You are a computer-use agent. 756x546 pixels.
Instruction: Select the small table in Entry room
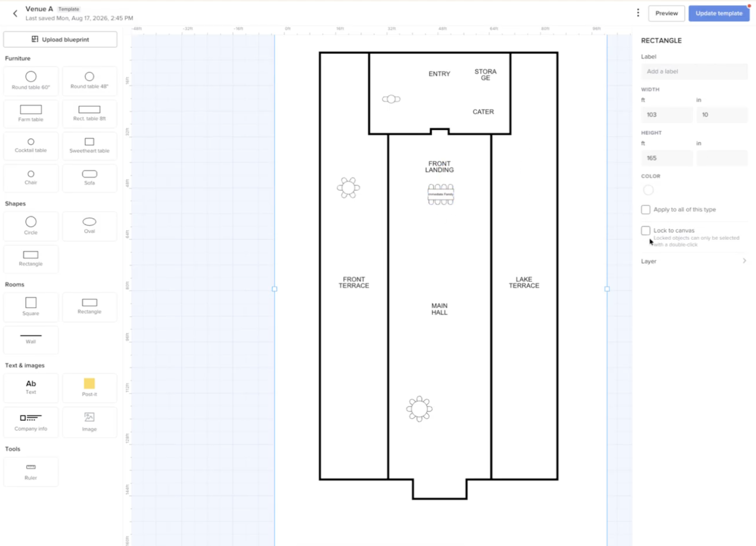click(391, 99)
